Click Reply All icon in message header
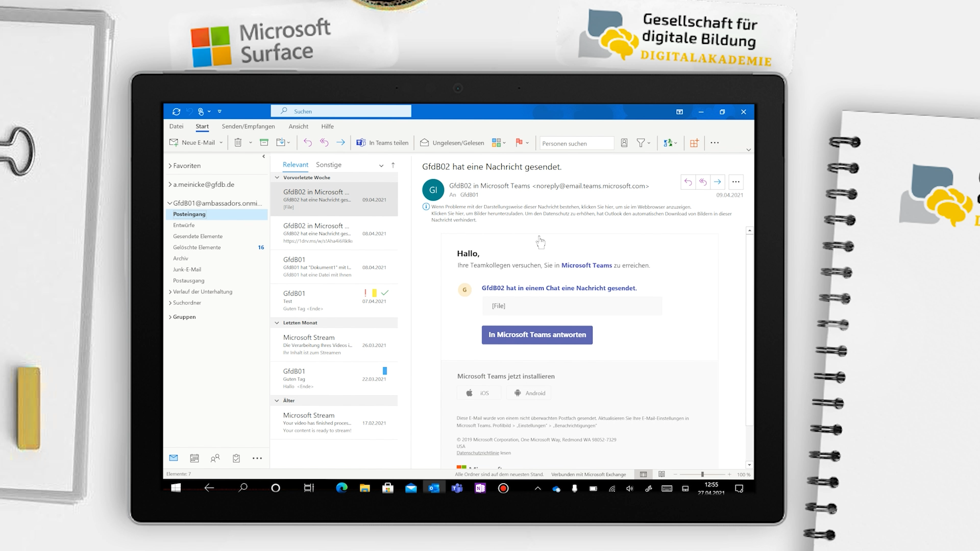This screenshot has width=980, height=551. [703, 182]
